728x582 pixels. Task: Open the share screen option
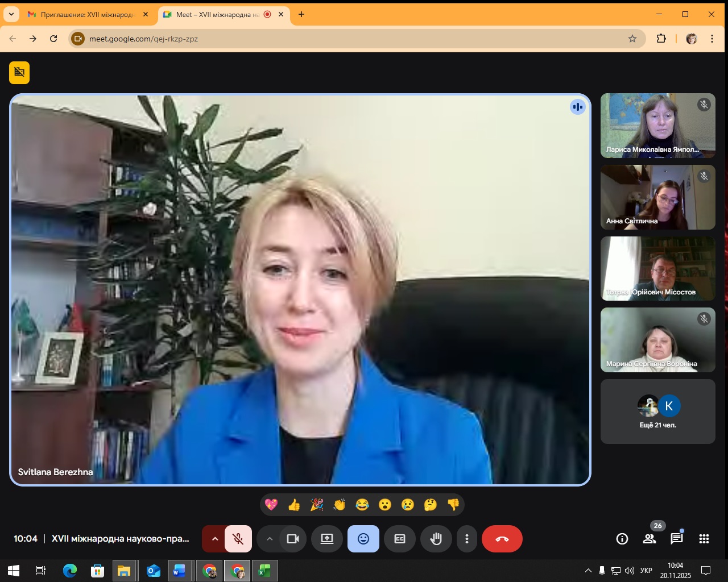tap(327, 539)
